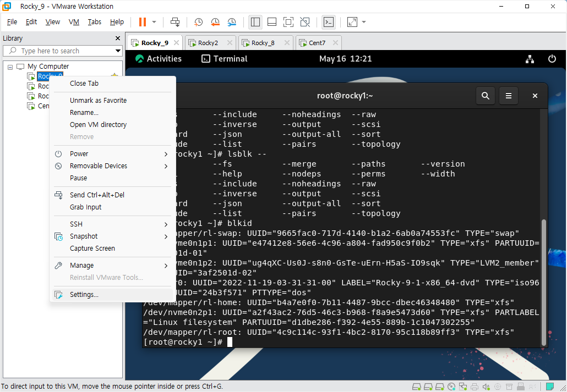Choose Pause in context menu

click(112, 178)
